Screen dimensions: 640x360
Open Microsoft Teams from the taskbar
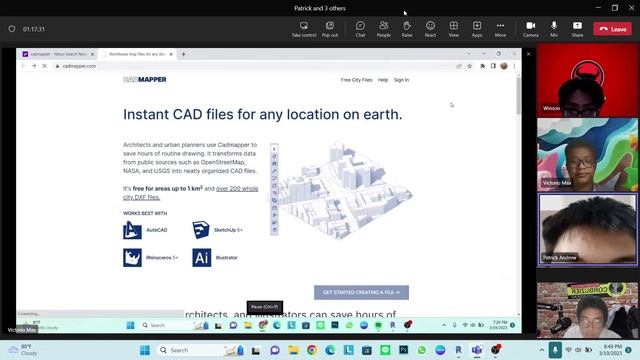[x=477, y=350]
